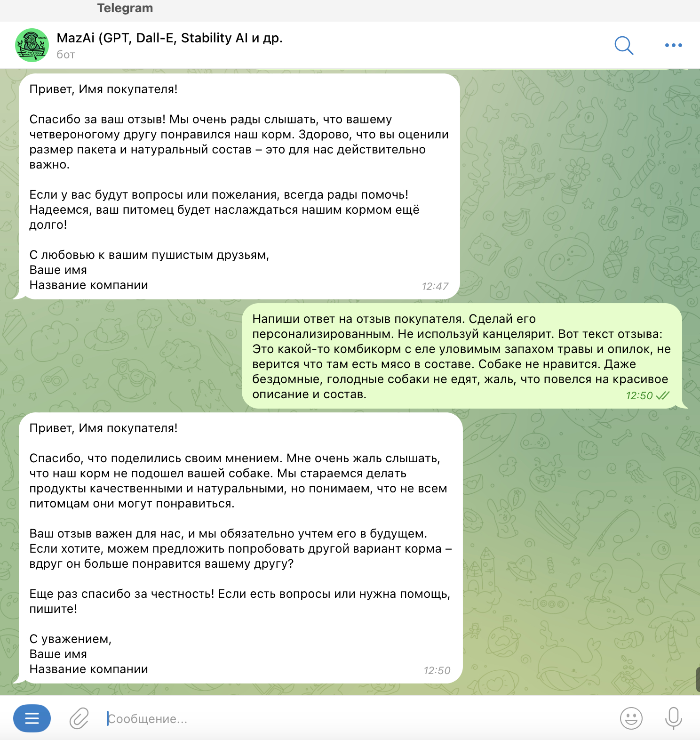The image size is (700, 740).
Task: Click the paragraph Ваш отзыв важен для нас
Action: tap(240, 548)
